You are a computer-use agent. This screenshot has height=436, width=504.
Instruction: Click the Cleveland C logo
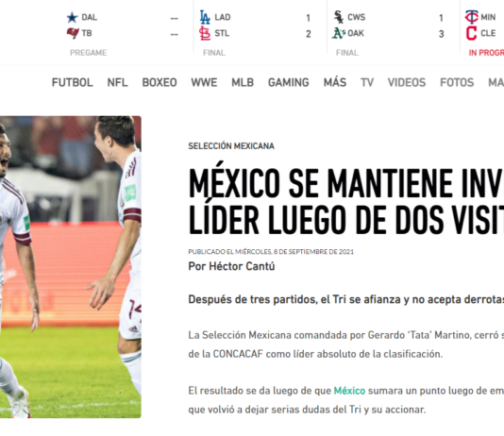point(471,33)
